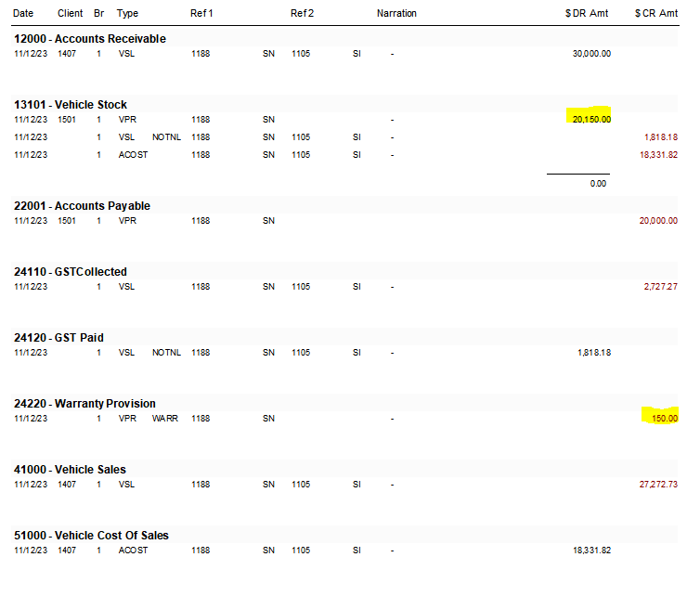Select the 24120 - GST Paid heading

tap(59, 338)
